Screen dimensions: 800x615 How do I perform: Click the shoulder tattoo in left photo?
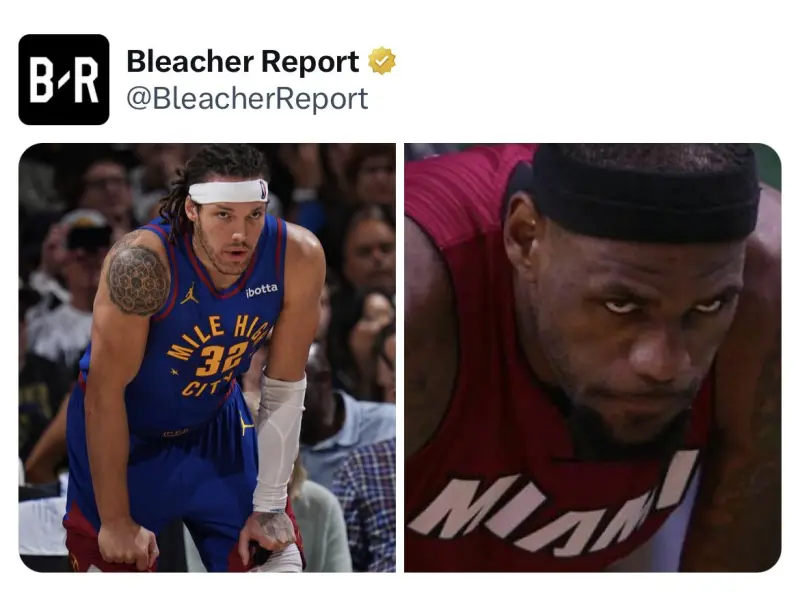[x=138, y=280]
